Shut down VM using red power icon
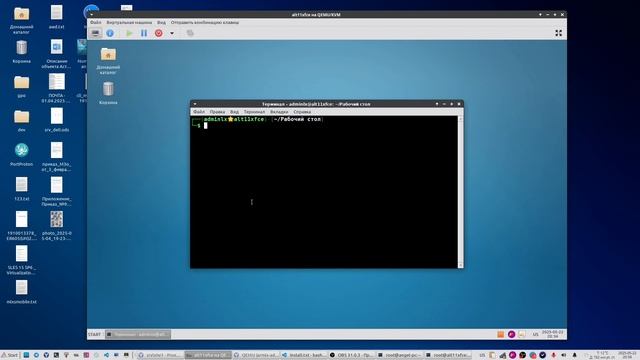Image resolution: width=640 pixels, height=360 pixels. click(158, 33)
